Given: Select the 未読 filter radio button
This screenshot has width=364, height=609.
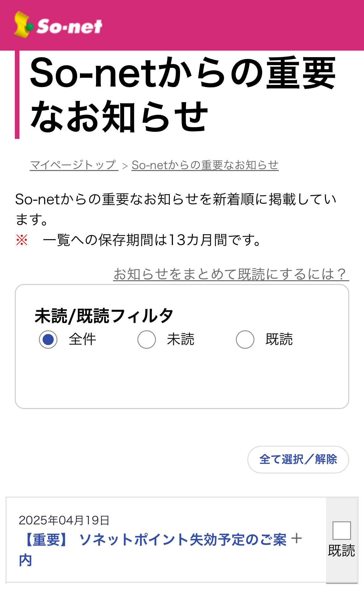Looking at the screenshot, I should tap(147, 340).
